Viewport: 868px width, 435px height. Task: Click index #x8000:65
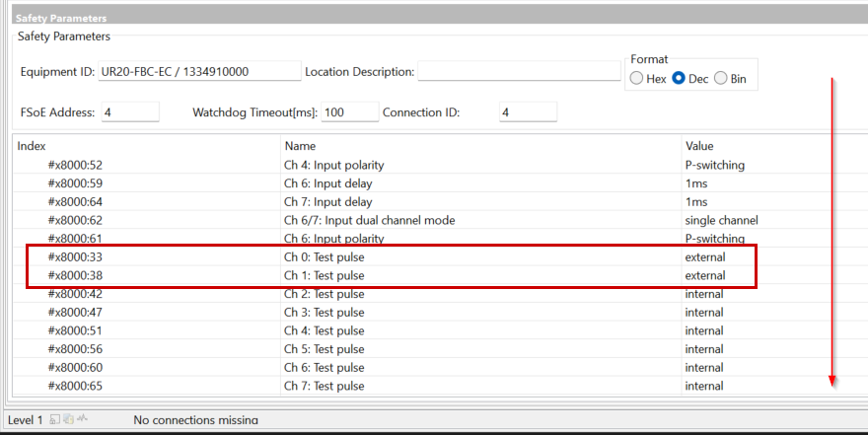[x=75, y=386]
